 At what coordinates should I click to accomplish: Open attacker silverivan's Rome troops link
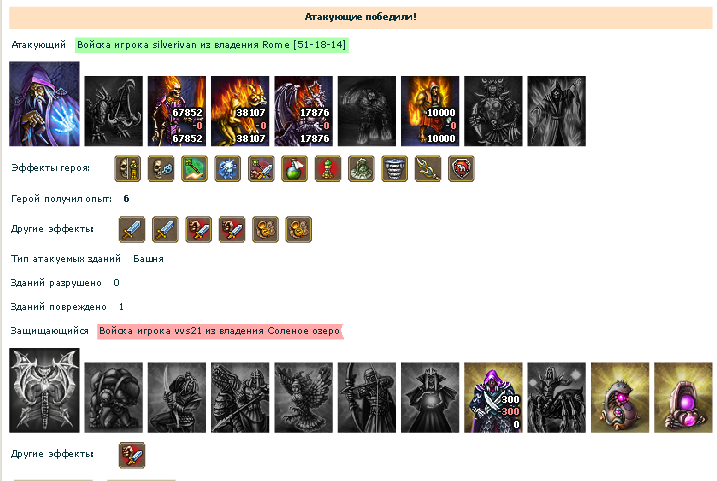tap(212, 45)
